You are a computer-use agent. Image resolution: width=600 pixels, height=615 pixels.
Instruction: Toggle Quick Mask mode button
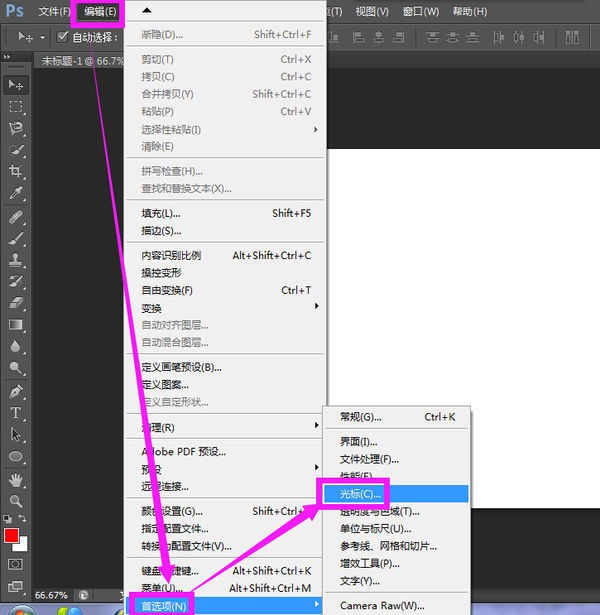(16, 565)
